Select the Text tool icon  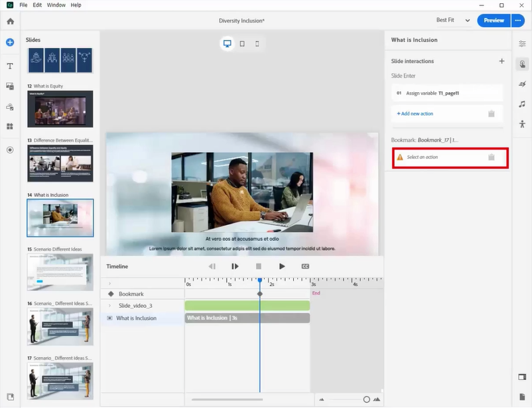[10, 66]
